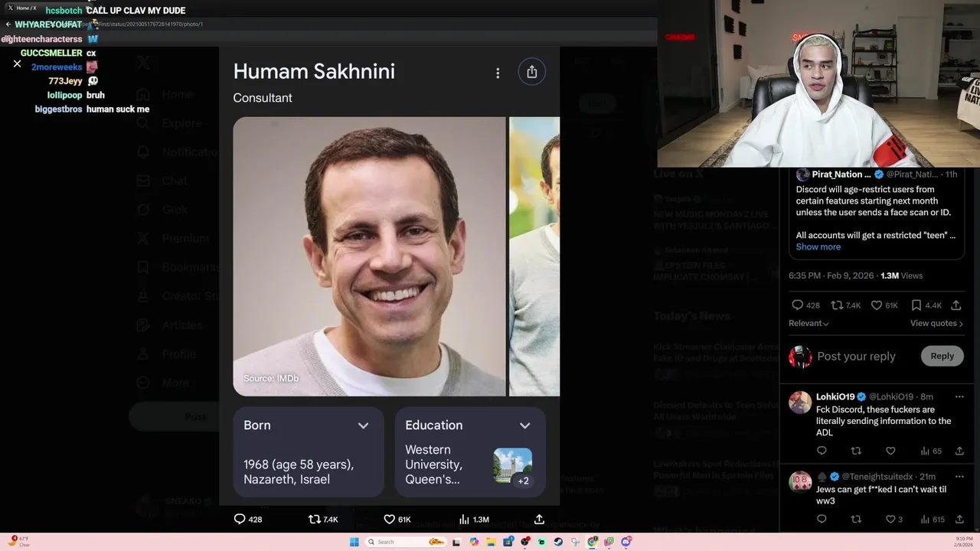The width and height of the screenshot is (980, 551).
Task: Open OBS Studio from the taskbar
Action: pos(525,542)
